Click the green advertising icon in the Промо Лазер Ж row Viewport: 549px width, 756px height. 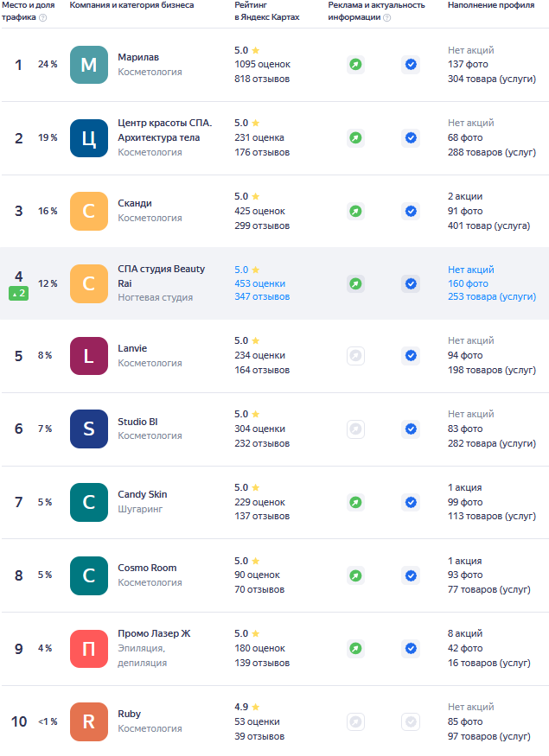355,648
